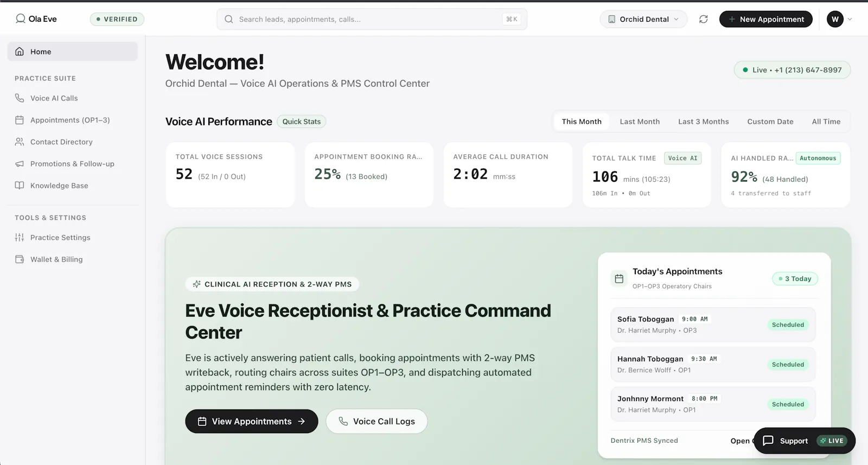Open Hannah Toboggan's 9:30 AM appointment
The width and height of the screenshot is (868, 465).
point(713,365)
